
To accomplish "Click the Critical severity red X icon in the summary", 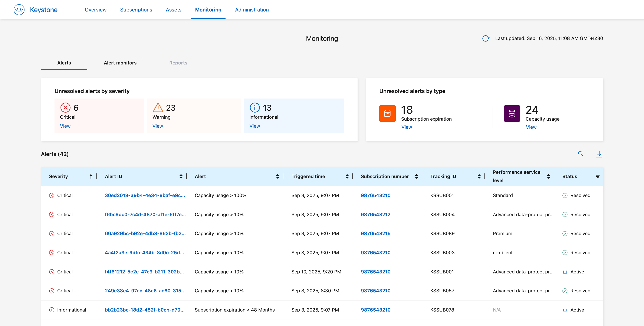I will 65,108.
